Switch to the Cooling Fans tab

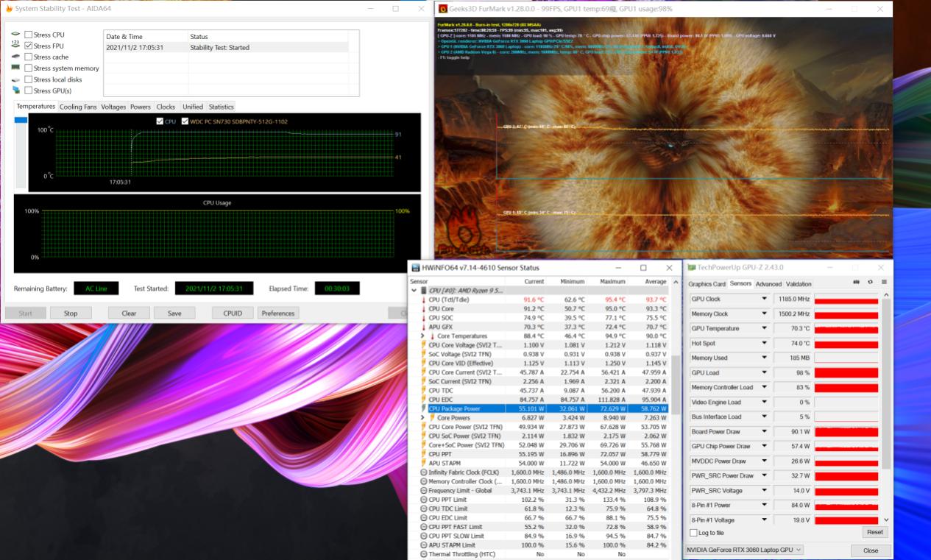coord(78,107)
